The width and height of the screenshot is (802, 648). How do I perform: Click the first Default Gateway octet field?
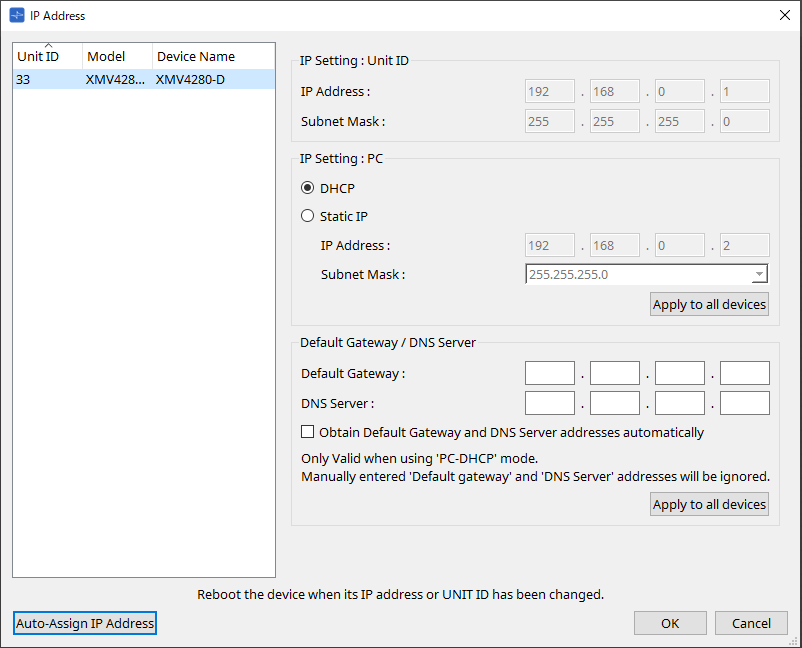[x=550, y=373]
